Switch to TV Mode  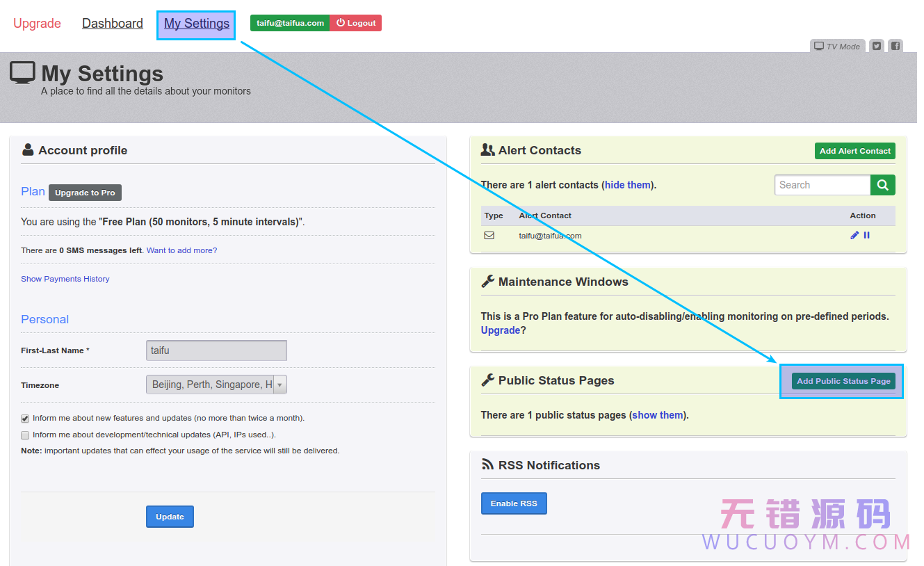(838, 47)
